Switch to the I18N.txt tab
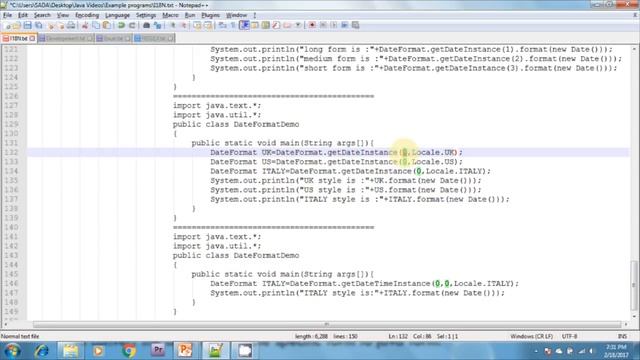This screenshot has height=360, width=640. pos(18,38)
